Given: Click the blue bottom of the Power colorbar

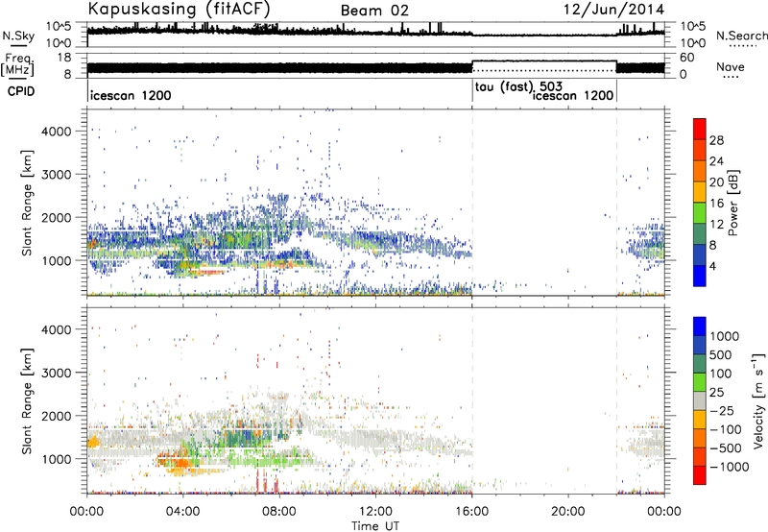Looking at the screenshot, I should pos(700,276).
